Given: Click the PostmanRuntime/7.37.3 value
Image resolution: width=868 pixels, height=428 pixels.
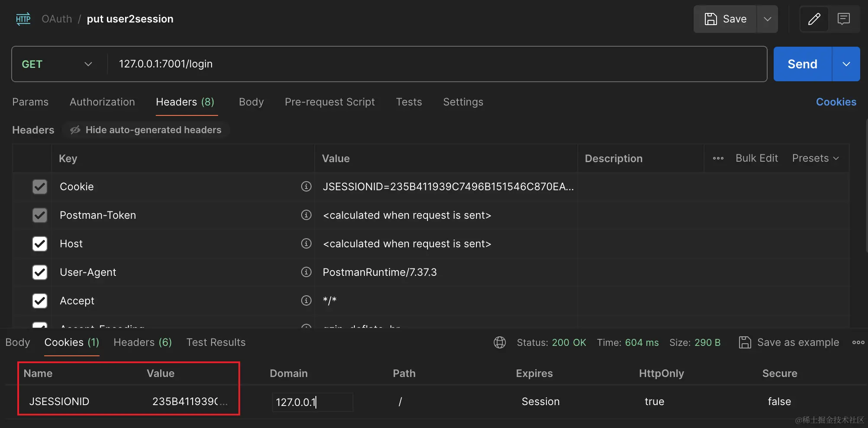Looking at the screenshot, I should click(379, 272).
